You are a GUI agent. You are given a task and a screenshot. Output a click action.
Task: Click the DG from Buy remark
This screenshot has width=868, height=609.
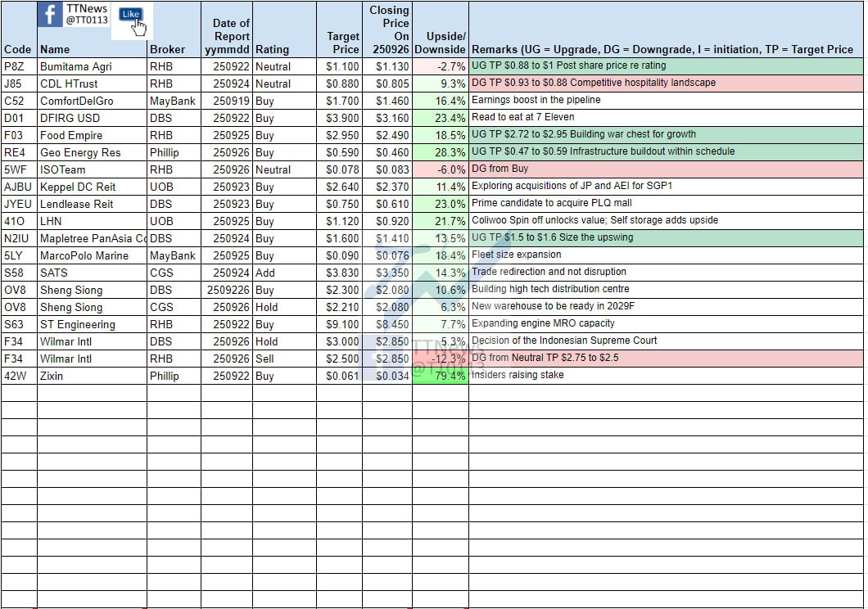click(x=666, y=169)
